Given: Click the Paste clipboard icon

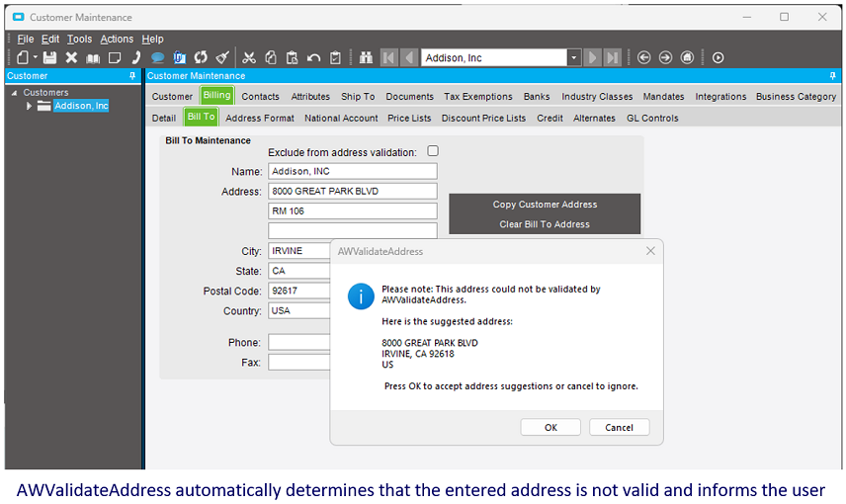Looking at the screenshot, I should pos(292,57).
